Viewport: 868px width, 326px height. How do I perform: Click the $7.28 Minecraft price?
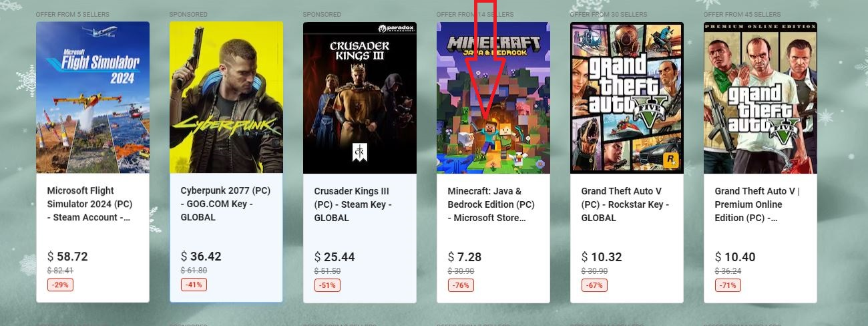[465, 257]
